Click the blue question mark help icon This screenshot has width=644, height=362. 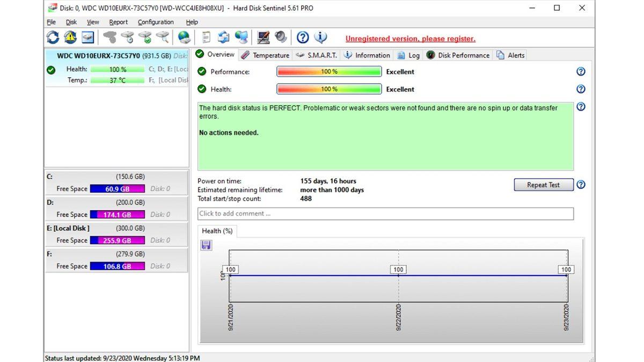302,38
